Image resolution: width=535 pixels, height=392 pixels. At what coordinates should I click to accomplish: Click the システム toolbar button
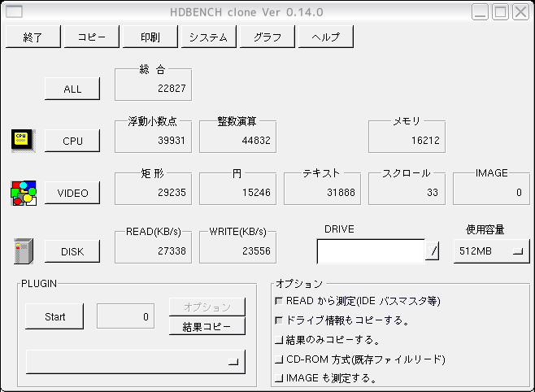(x=209, y=37)
